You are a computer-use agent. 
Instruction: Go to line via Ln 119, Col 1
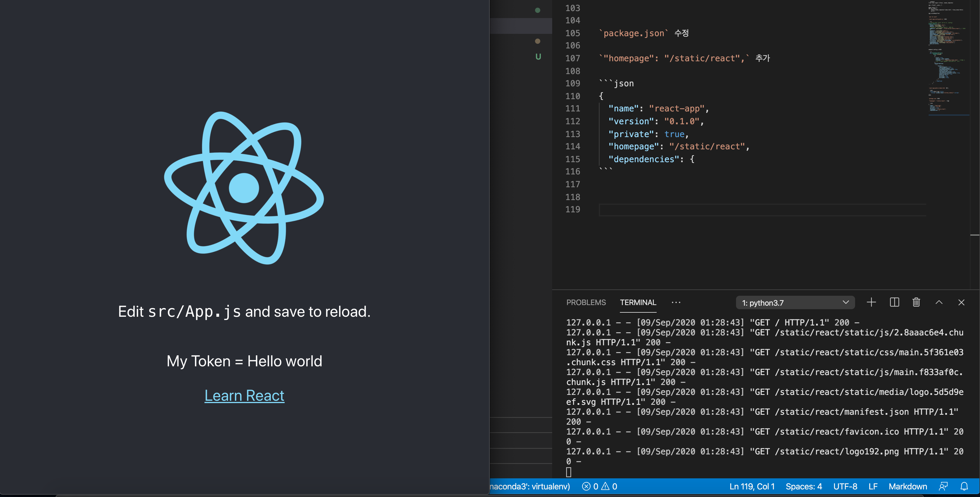tap(752, 486)
